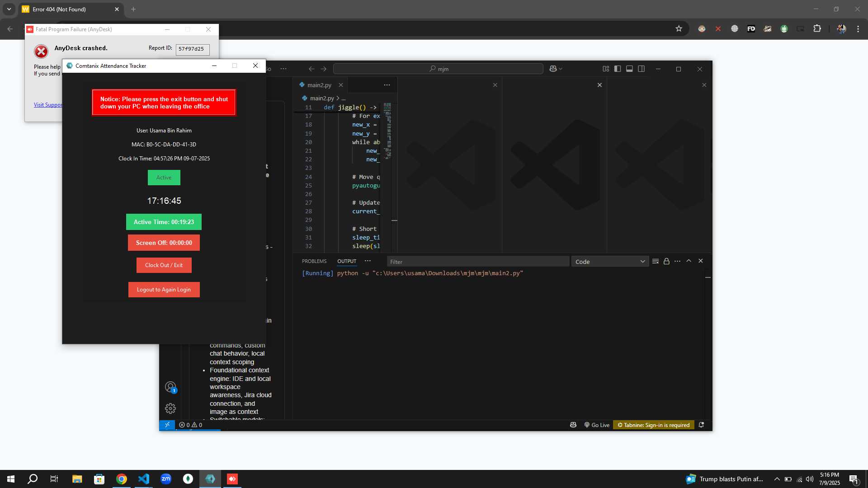Open Chrome profile avatar menu

(x=841, y=29)
